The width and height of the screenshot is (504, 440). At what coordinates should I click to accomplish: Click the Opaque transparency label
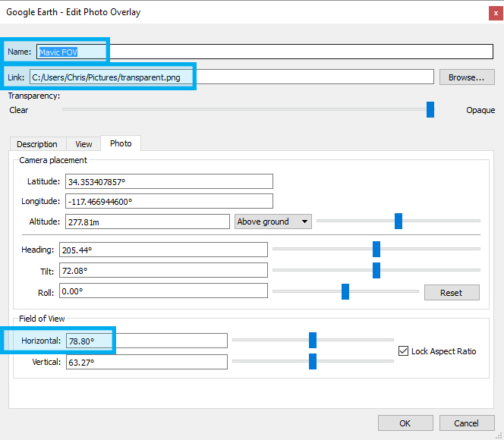pos(480,110)
